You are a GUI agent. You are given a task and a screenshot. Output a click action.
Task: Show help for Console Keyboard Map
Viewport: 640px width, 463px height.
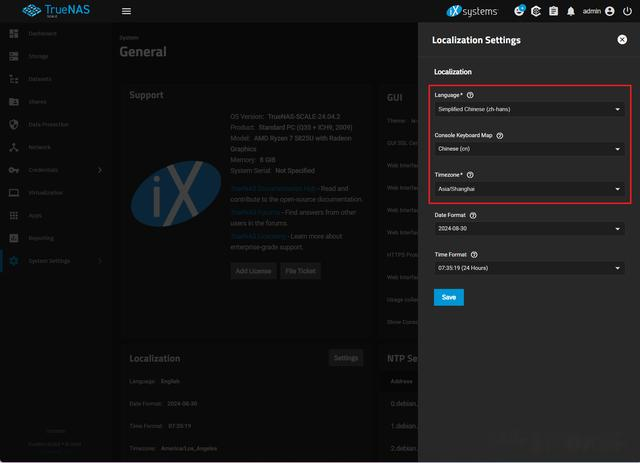click(500, 136)
